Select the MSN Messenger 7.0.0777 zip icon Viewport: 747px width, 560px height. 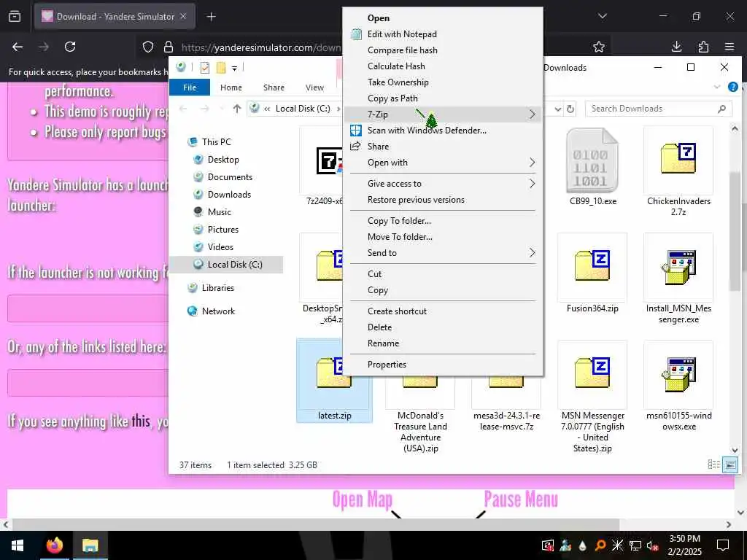[x=592, y=373]
